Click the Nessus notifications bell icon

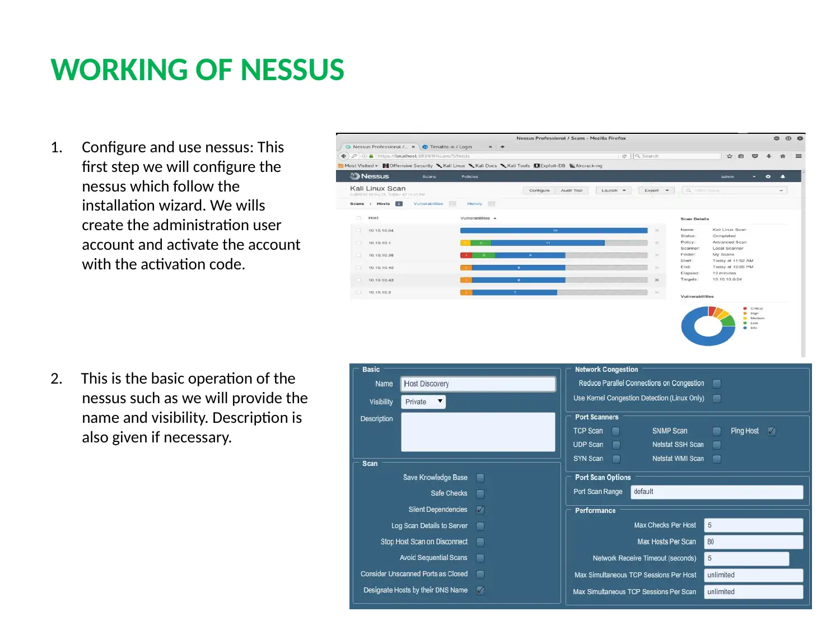pyautogui.click(x=782, y=176)
